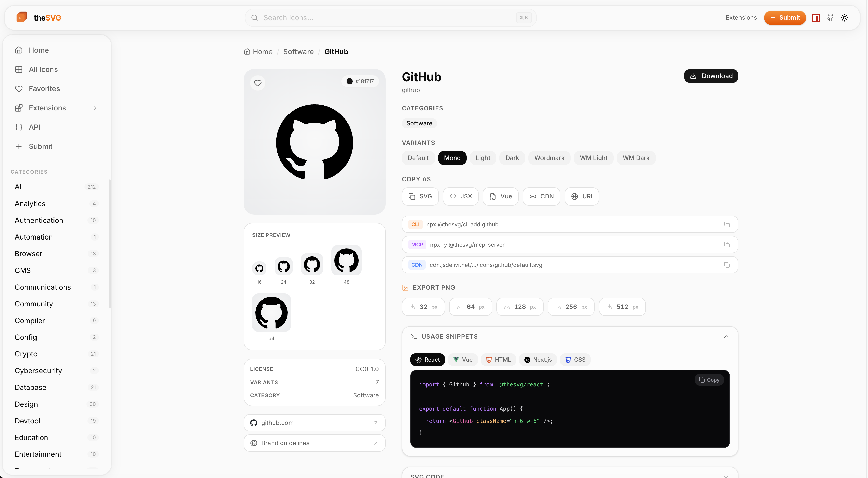
Task: Copy the CLI npx command
Action: click(727, 224)
